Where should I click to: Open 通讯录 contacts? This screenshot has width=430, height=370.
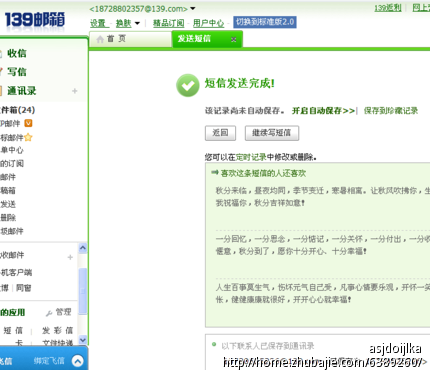click(22, 91)
